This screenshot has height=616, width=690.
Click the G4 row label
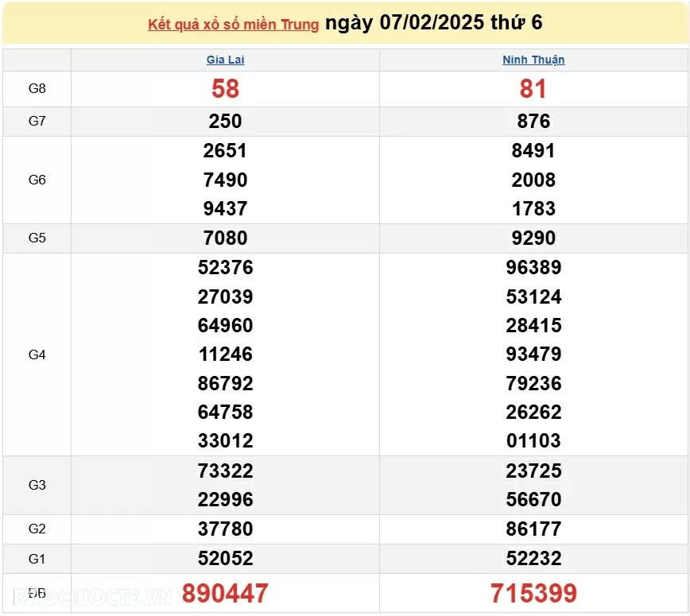(37, 354)
